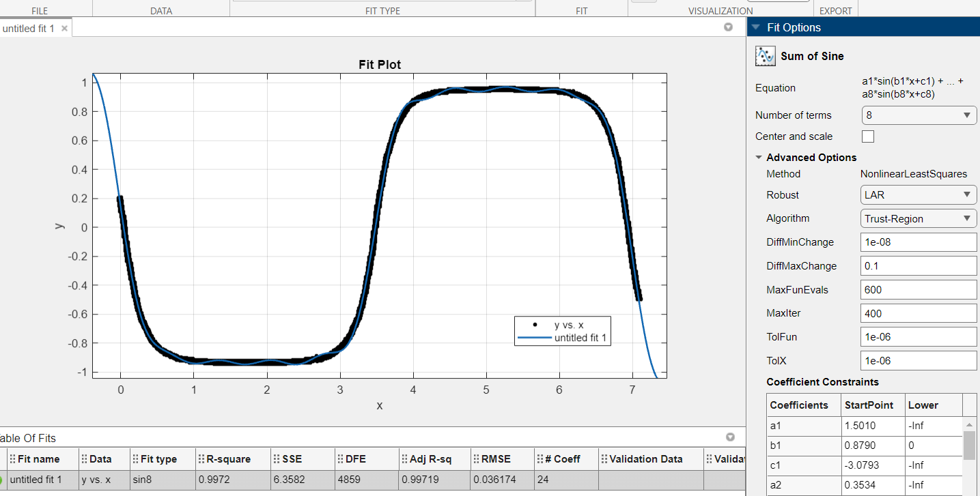Open the fit plot panel actions menu

pyautogui.click(x=728, y=27)
